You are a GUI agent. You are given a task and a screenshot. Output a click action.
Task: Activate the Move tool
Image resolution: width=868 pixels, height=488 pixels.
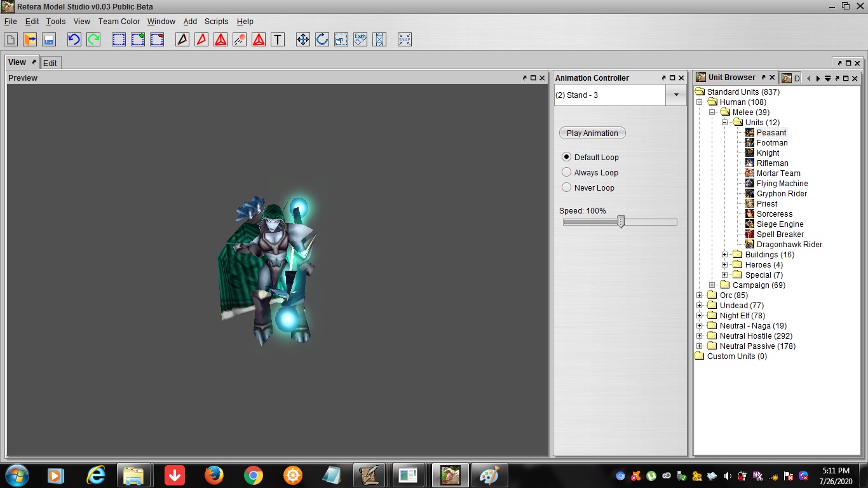click(303, 39)
